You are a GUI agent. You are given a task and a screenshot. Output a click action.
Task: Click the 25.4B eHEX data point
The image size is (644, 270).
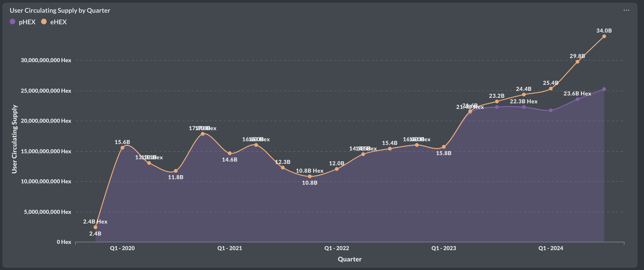coord(551,89)
